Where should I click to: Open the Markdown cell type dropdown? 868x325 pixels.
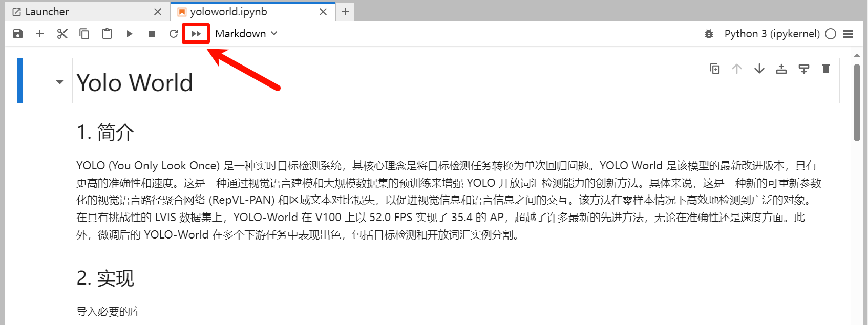(246, 34)
